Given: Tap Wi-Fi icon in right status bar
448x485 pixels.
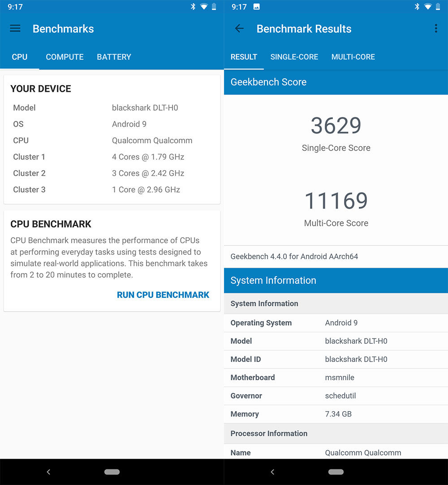Looking at the screenshot, I should 428,7.
